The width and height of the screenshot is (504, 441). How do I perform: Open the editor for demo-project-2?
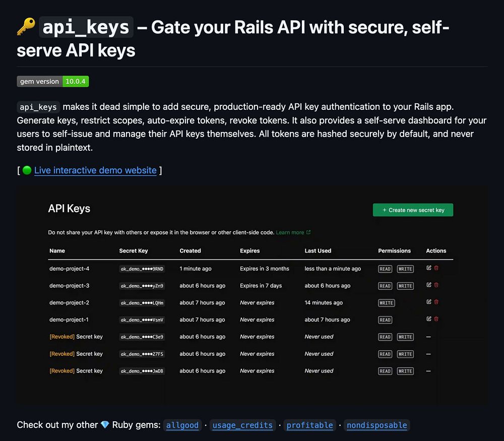[429, 302]
